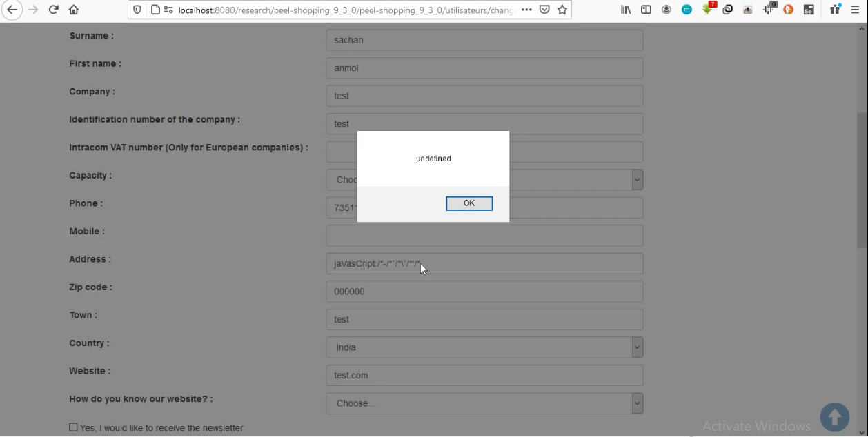Open page actions three-dots menu
868x437 pixels.
[526, 10]
